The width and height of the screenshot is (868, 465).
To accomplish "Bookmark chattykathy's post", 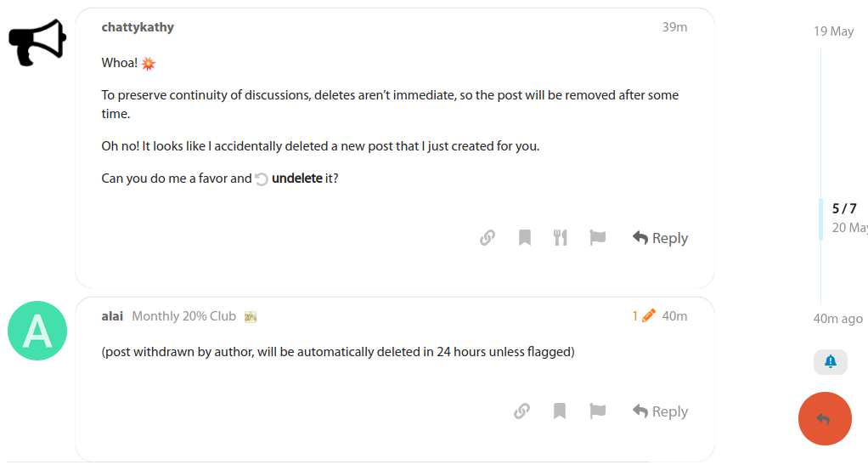I will (x=525, y=238).
